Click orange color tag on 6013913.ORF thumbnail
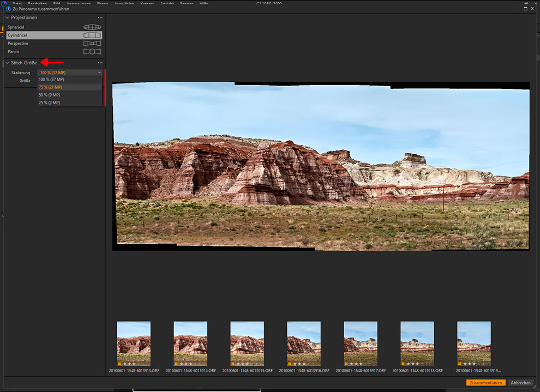Screen dimensions: 540x392 point(119,364)
